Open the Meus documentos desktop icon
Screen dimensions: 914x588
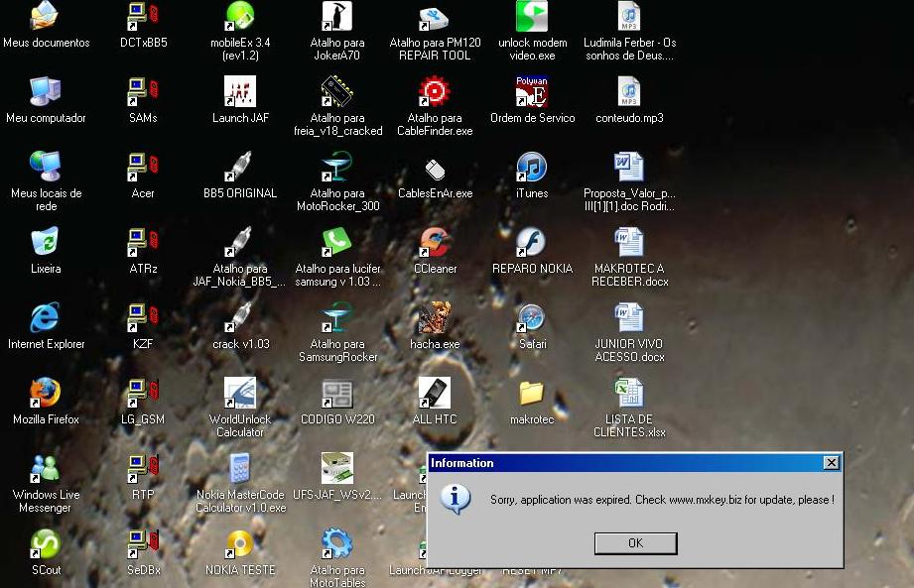tap(46, 16)
